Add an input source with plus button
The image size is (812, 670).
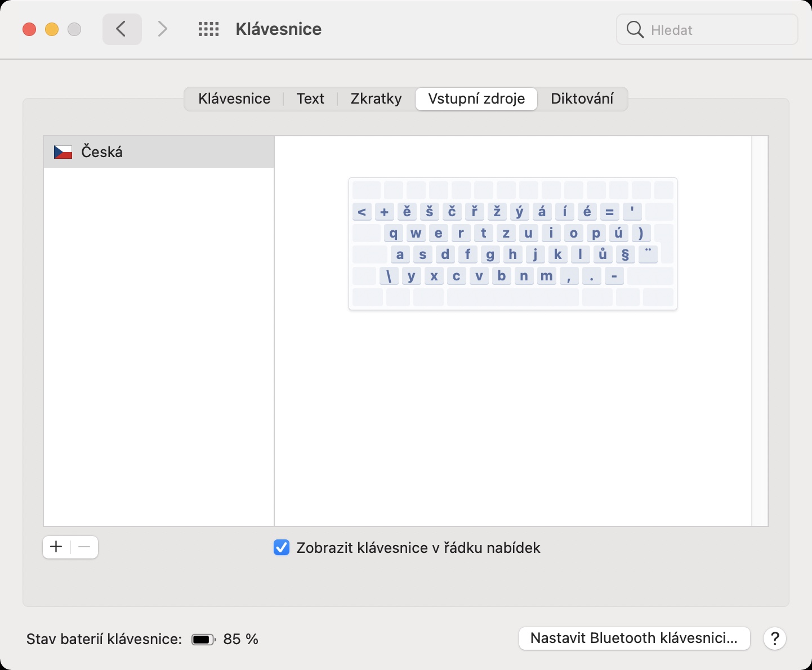pyautogui.click(x=56, y=547)
